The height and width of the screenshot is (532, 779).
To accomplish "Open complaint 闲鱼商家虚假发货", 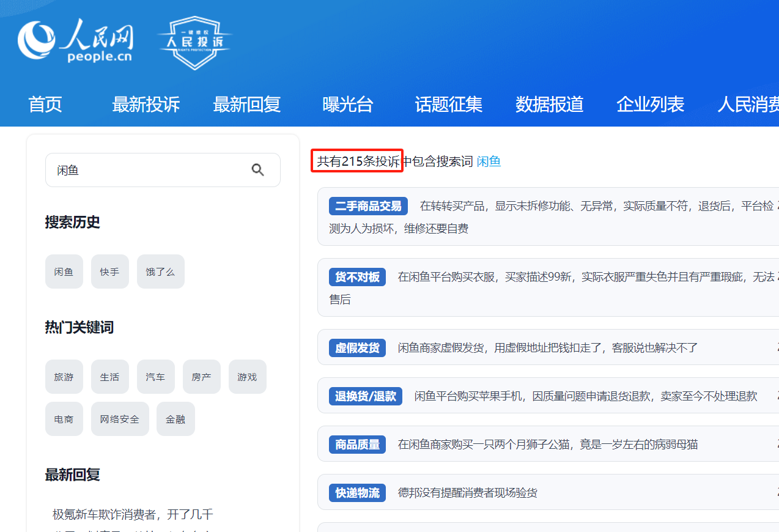I will 548,348.
